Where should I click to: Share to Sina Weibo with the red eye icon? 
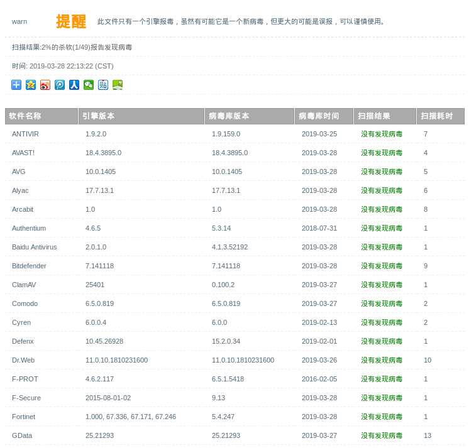click(x=45, y=85)
